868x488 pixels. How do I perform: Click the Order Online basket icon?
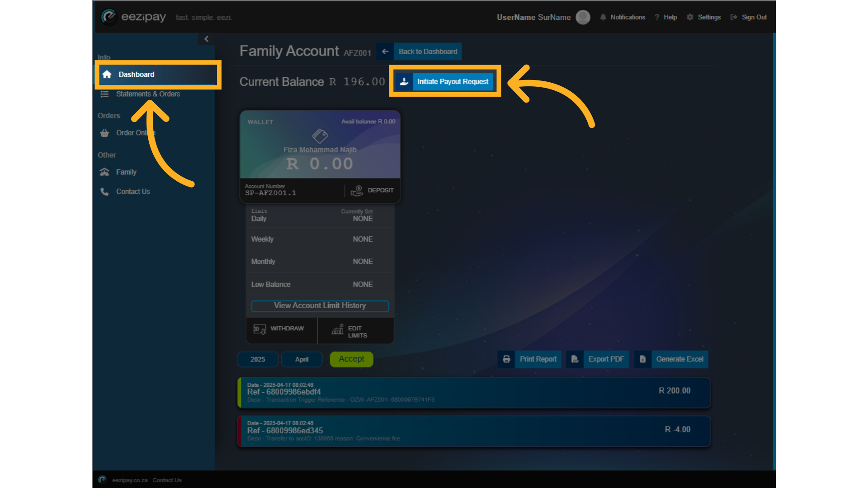click(x=104, y=133)
